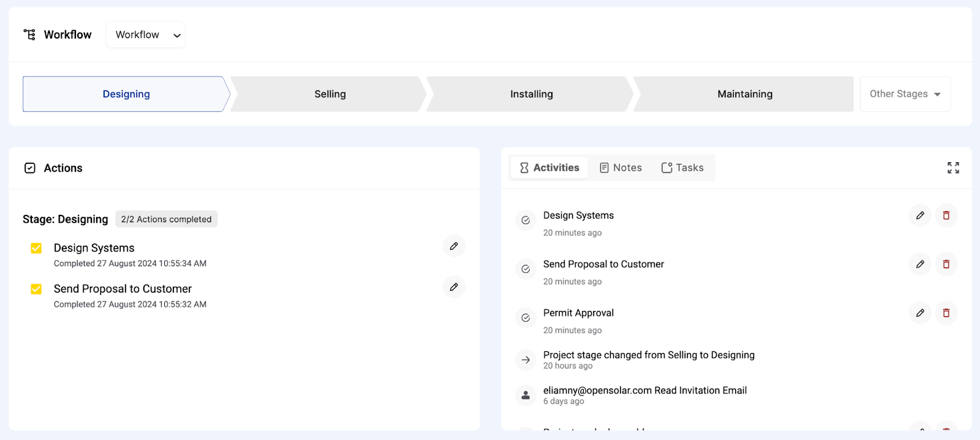Viewport: 980px width, 440px height.
Task: Click 'Completed 27 August 2024 10:55:34 AM' text
Action: (x=130, y=264)
